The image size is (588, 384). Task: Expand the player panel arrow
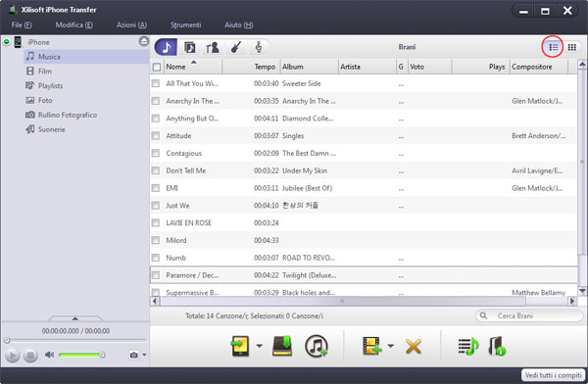click(75, 318)
